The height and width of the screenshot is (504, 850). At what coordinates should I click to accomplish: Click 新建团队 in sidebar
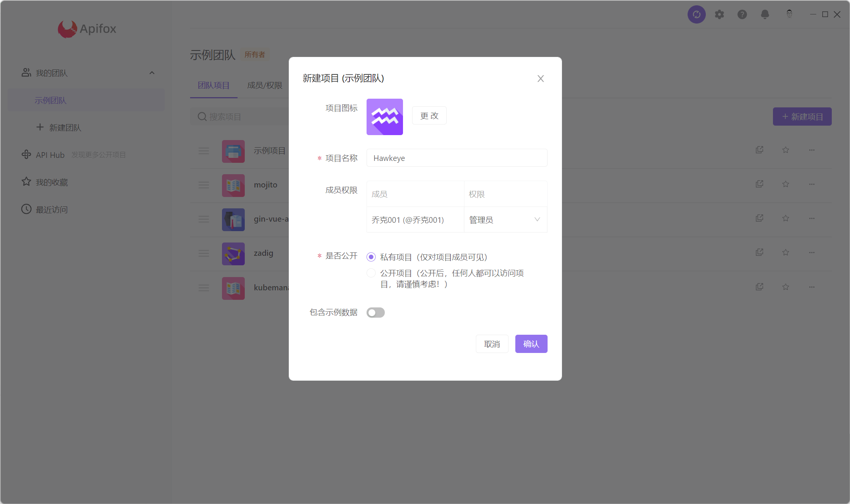(59, 128)
